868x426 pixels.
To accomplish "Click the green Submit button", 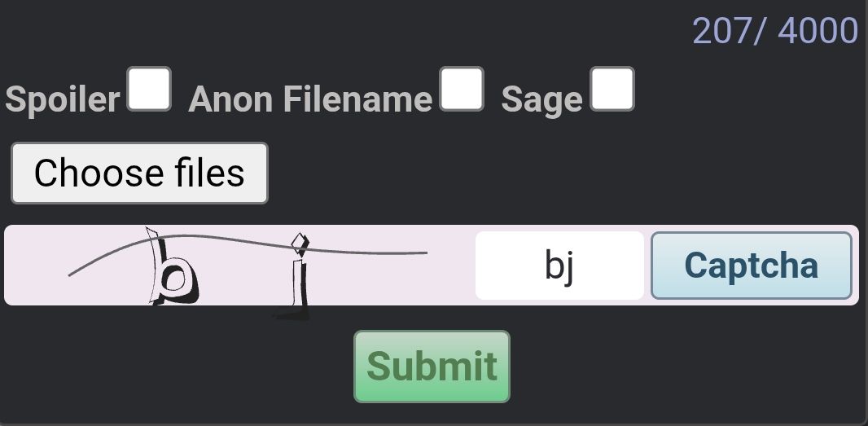I will pos(432,367).
